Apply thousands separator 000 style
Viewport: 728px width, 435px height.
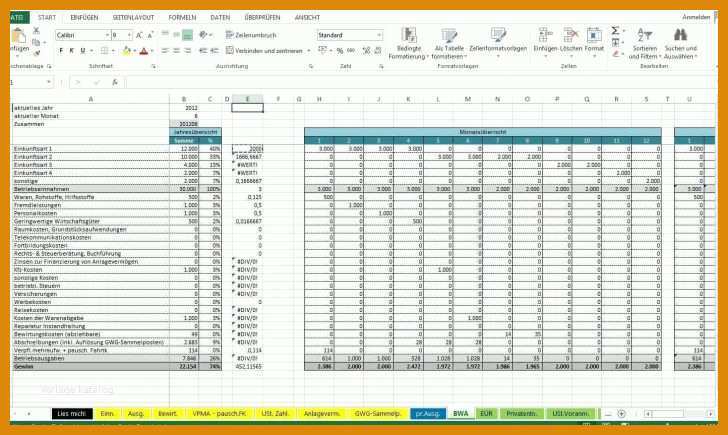tap(351, 51)
